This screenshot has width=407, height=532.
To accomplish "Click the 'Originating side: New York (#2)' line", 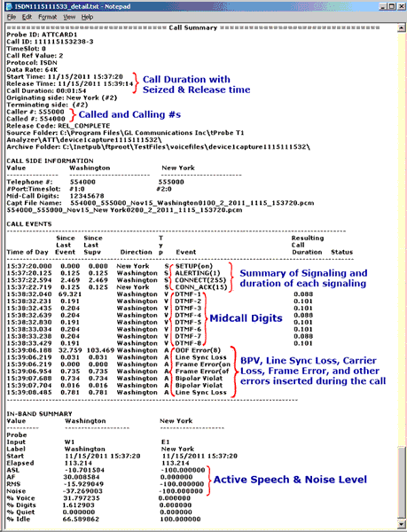I will point(62,98).
